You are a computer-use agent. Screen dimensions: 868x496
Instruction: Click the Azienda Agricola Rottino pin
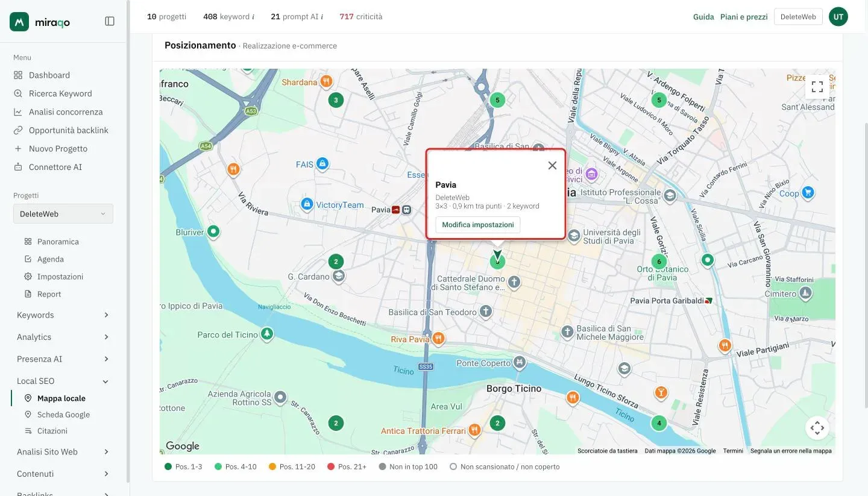pyautogui.click(x=280, y=397)
